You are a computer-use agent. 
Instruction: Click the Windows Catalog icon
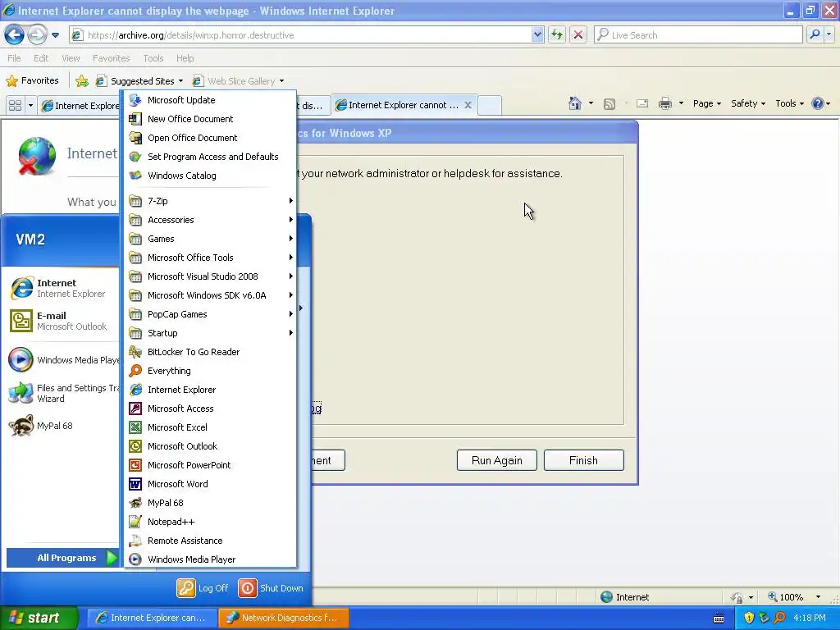135,176
